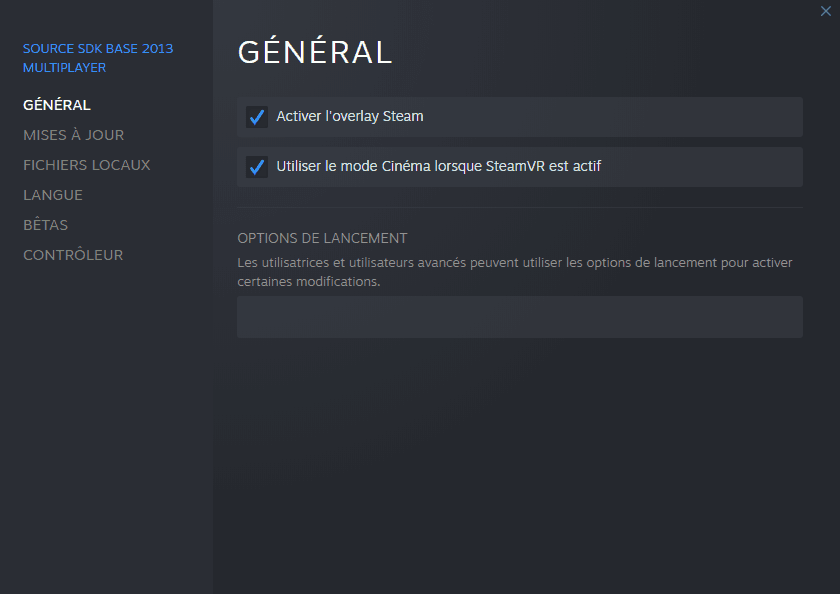The image size is (840, 594).
Task: Click the 'Les utilisatrices et utilisateurs avancés' description
Action: pyautogui.click(x=515, y=272)
